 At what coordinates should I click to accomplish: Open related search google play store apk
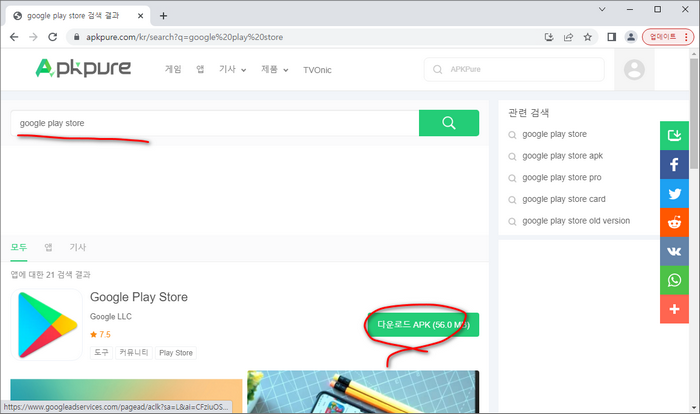[562, 156]
